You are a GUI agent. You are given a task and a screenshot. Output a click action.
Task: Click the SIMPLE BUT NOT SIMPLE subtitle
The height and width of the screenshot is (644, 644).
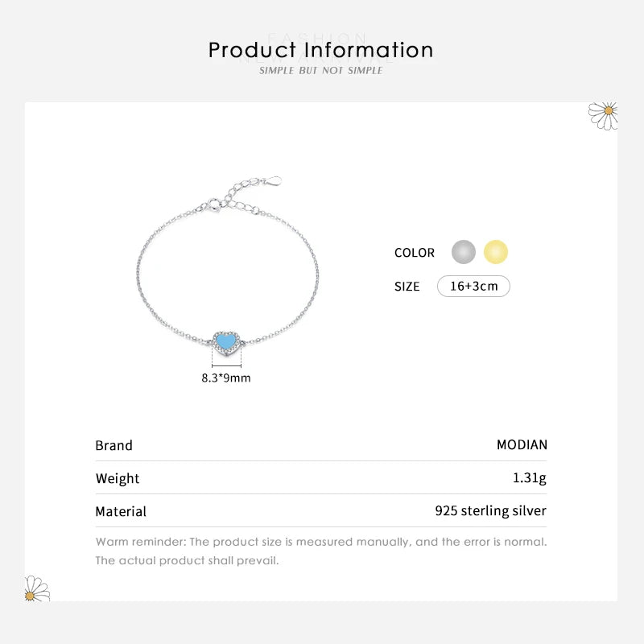(x=320, y=71)
